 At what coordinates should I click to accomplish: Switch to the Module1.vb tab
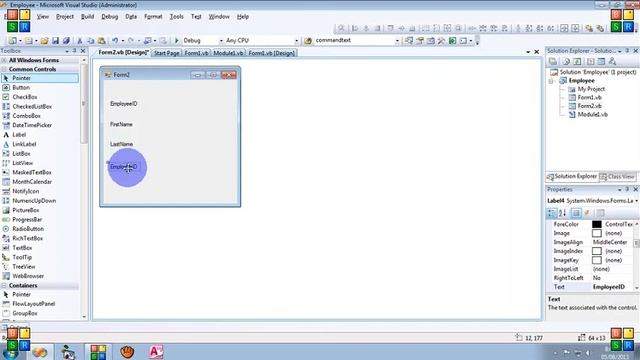click(228, 53)
